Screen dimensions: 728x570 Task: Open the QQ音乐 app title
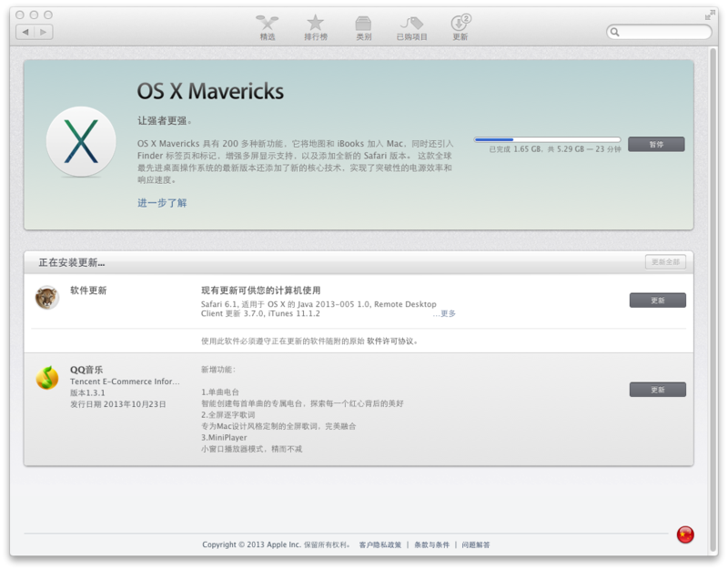[86, 370]
